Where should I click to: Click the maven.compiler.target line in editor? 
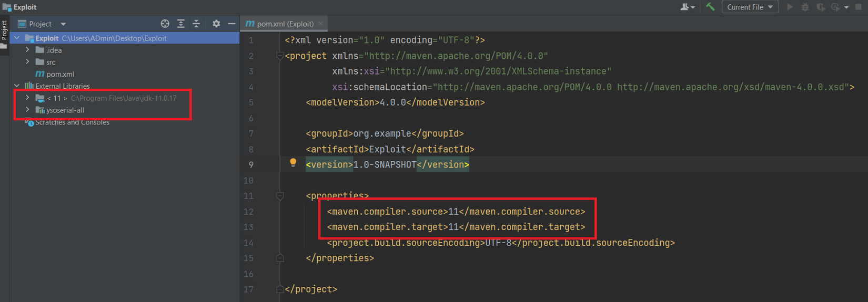click(456, 227)
